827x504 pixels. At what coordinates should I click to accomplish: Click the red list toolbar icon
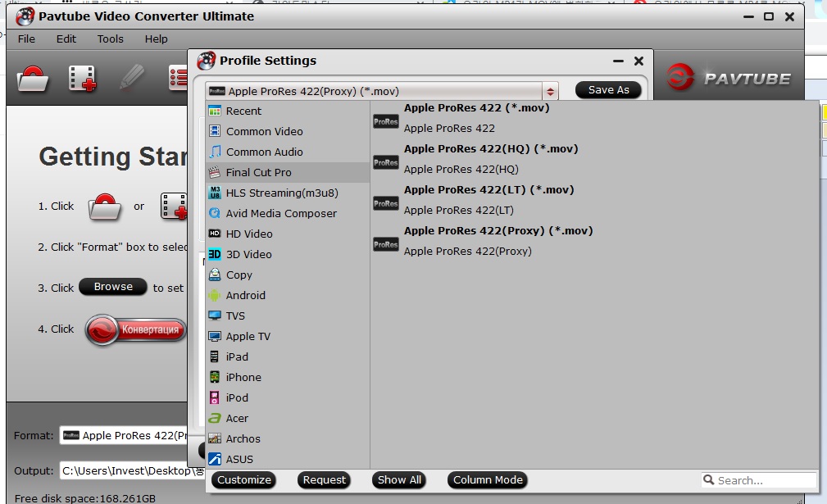pyautogui.click(x=178, y=78)
